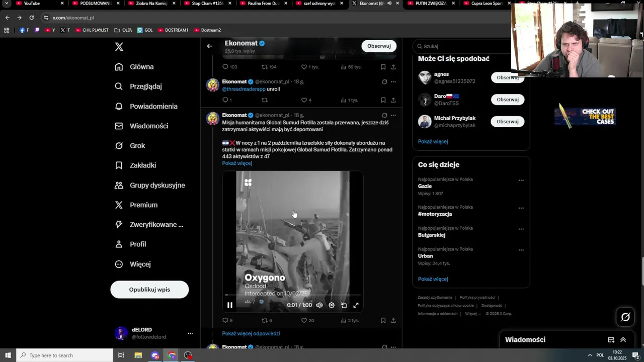Like the unroll post with 4 likes
This screenshot has height=362, width=644.
306,100
